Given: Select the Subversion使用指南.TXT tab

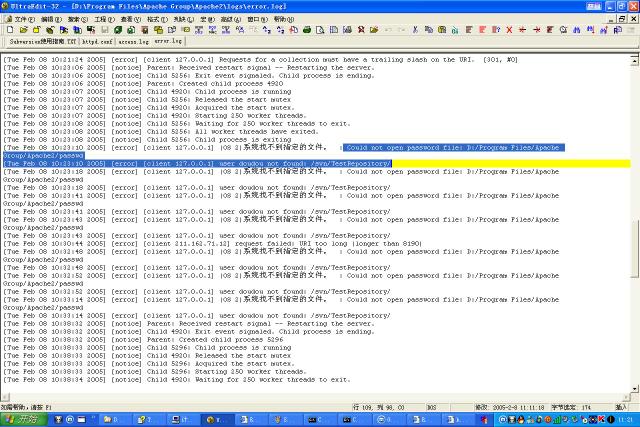Looking at the screenshot, I should click(x=43, y=42).
